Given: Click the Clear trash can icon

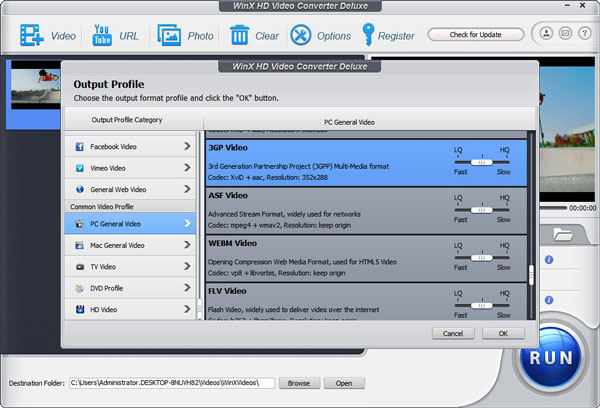Looking at the screenshot, I should coord(240,35).
